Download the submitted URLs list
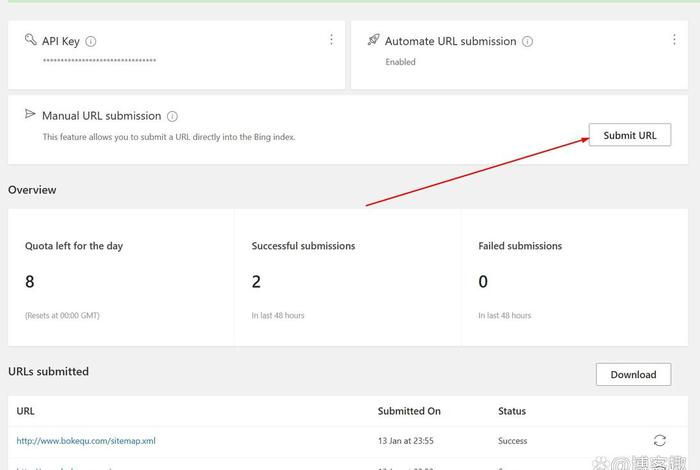700x470 pixels. point(633,374)
